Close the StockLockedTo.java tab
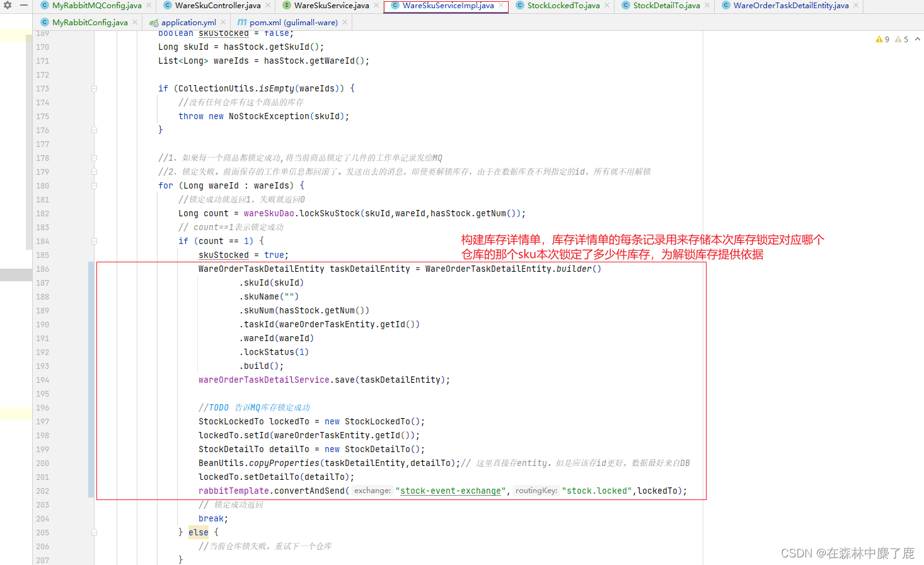This screenshot has height=565, width=924. coord(607,6)
